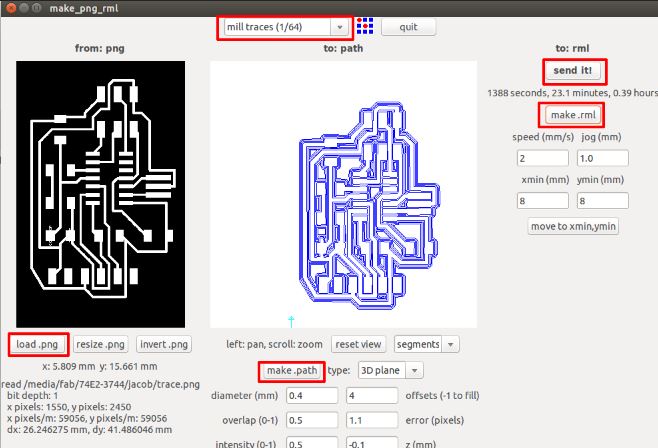Open the segments dropdown
The height and width of the screenshot is (448, 658).
point(426,344)
